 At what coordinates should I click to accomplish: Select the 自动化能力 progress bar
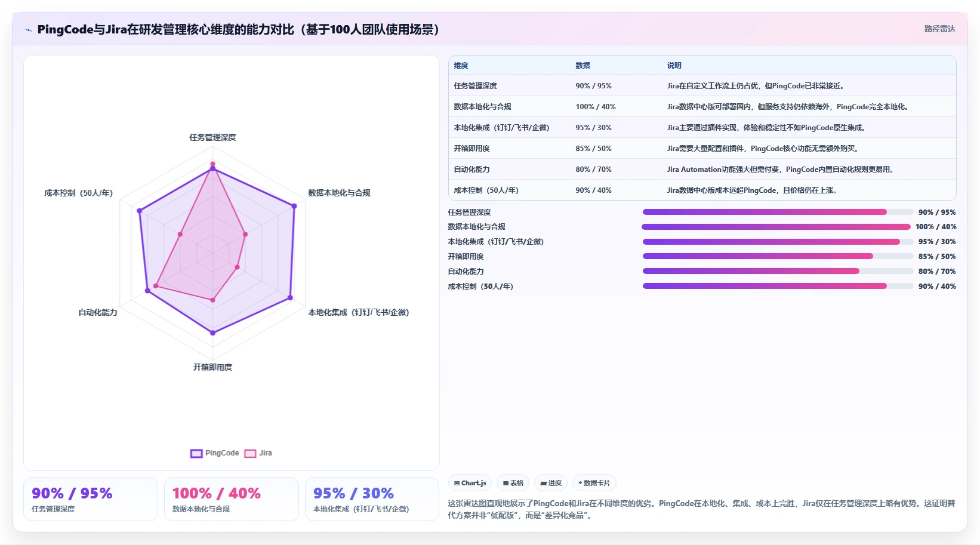pos(778,271)
